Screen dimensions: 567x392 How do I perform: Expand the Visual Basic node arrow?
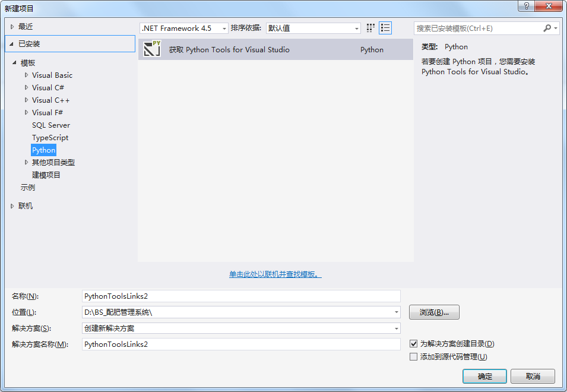pyautogui.click(x=26, y=75)
